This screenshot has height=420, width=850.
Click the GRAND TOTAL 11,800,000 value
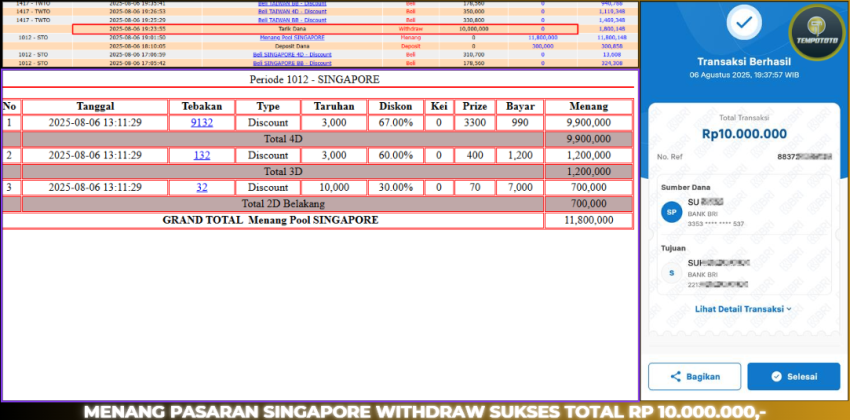(x=589, y=221)
